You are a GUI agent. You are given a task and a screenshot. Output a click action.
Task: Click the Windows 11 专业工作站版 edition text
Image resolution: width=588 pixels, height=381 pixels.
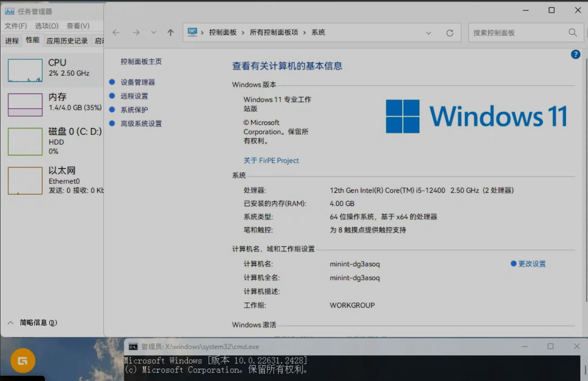pos(277,104)
